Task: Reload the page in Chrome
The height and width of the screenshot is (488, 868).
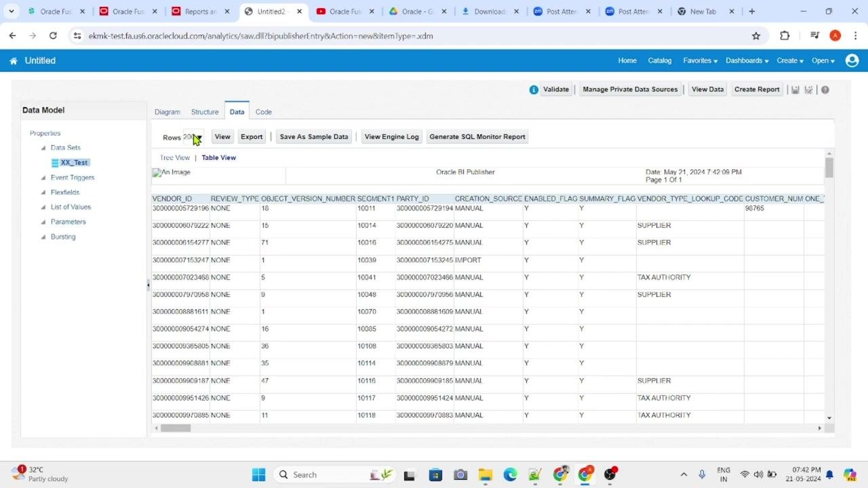Action: coord(53,36)
